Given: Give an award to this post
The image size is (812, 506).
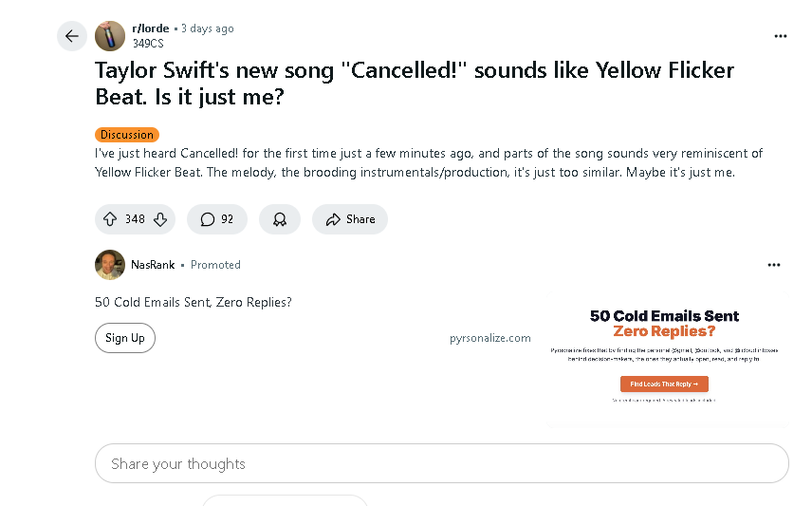Looking at the screenshot, I should [x=280, y=219].
